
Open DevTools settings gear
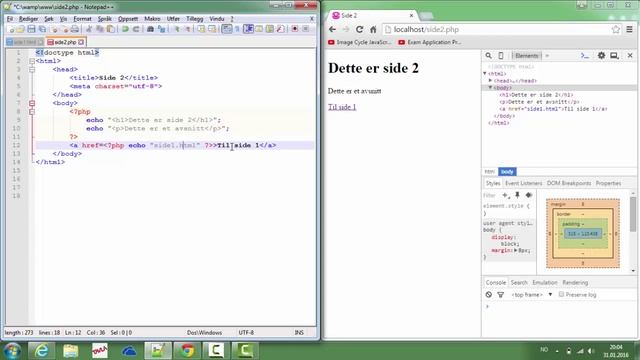[601, 56]
